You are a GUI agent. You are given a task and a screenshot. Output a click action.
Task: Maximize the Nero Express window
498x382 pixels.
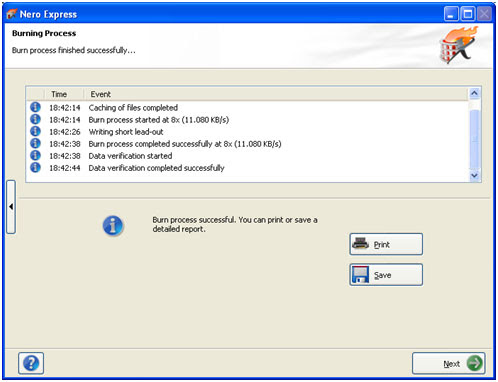(x=468, y=14)
